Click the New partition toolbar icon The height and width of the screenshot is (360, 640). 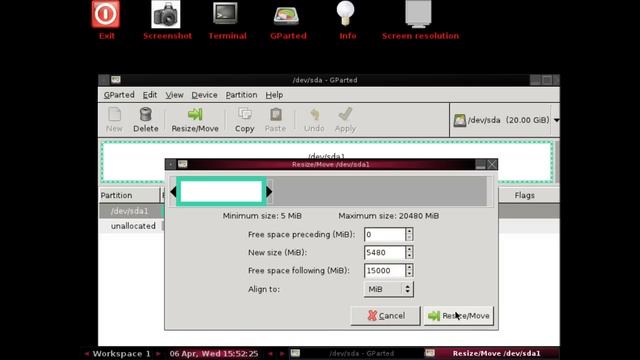pos(114,120)
